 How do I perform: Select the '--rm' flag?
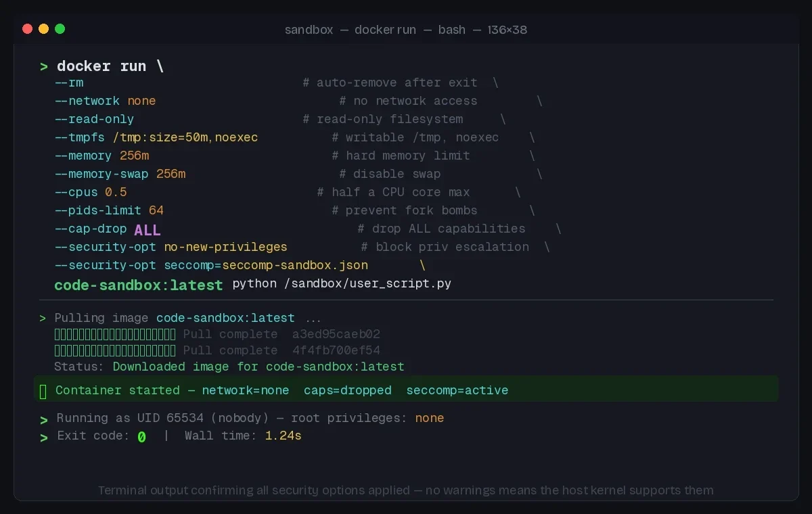pyautogui.click(x=69, y=83)
